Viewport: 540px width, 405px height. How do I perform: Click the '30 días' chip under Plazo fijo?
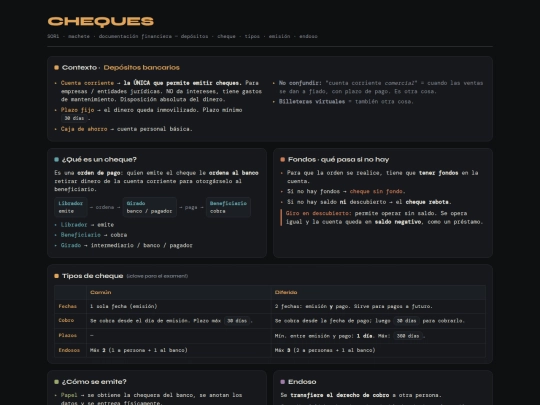coord(74,118)
